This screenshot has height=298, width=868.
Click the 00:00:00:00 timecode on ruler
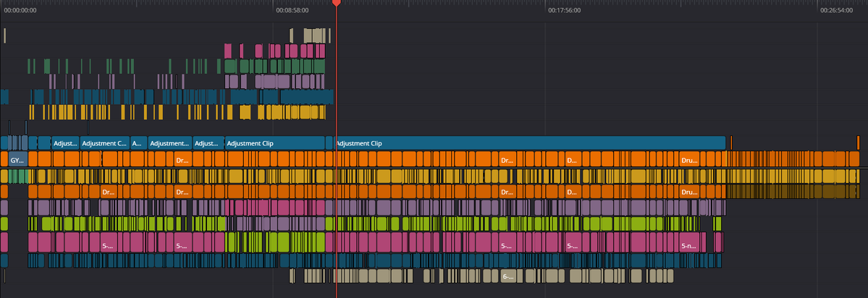coord(20,10)
